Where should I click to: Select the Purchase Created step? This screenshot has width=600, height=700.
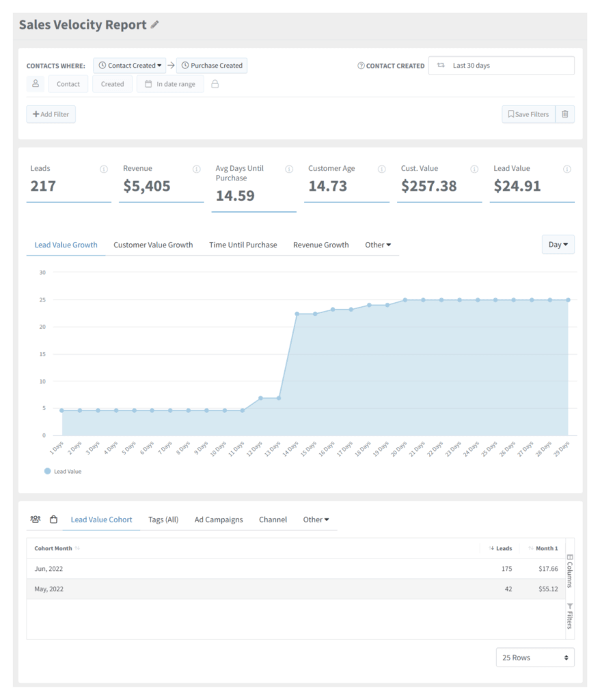tap(212, 65)
